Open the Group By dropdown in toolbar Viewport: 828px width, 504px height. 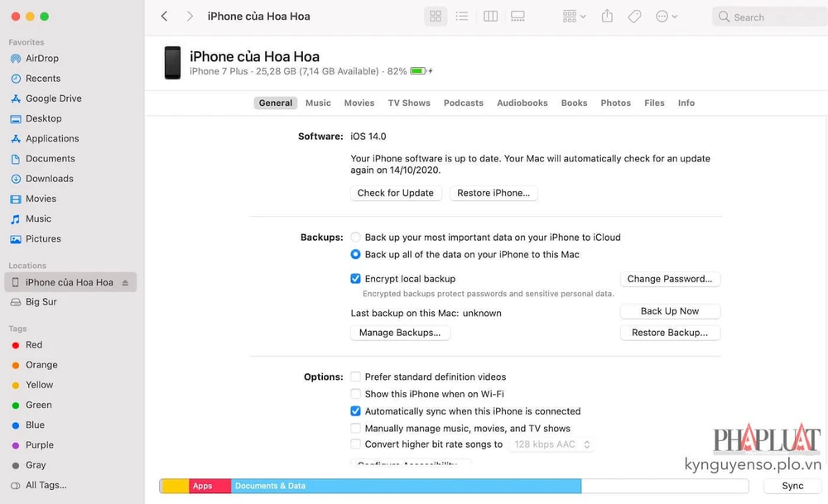pos(574,17)
